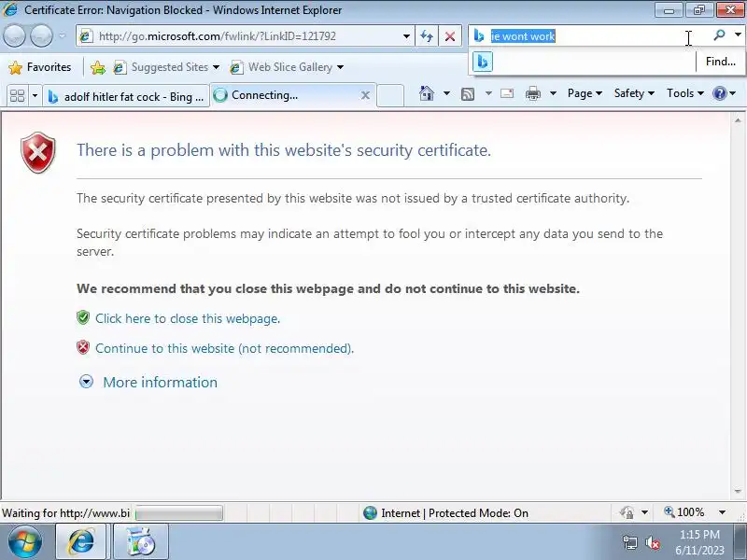
Task: Click the taskbar clock 1:15 PM
Action: coord(699,534)
